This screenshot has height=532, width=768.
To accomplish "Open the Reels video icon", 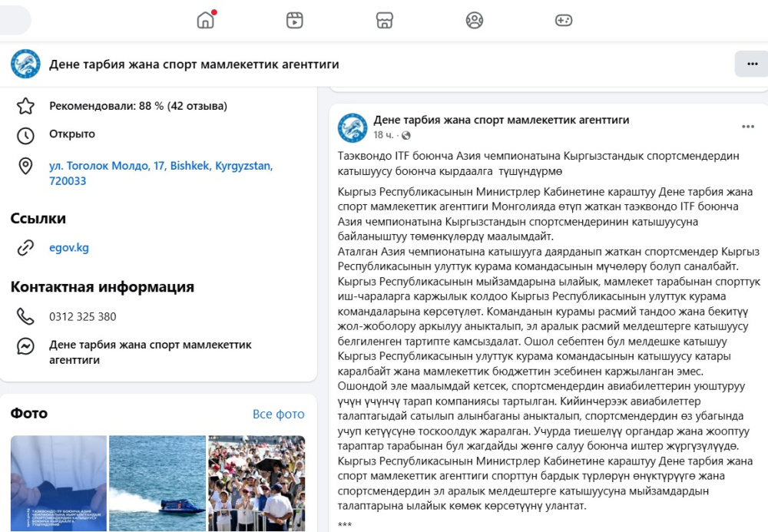I will tap(294, 20).
